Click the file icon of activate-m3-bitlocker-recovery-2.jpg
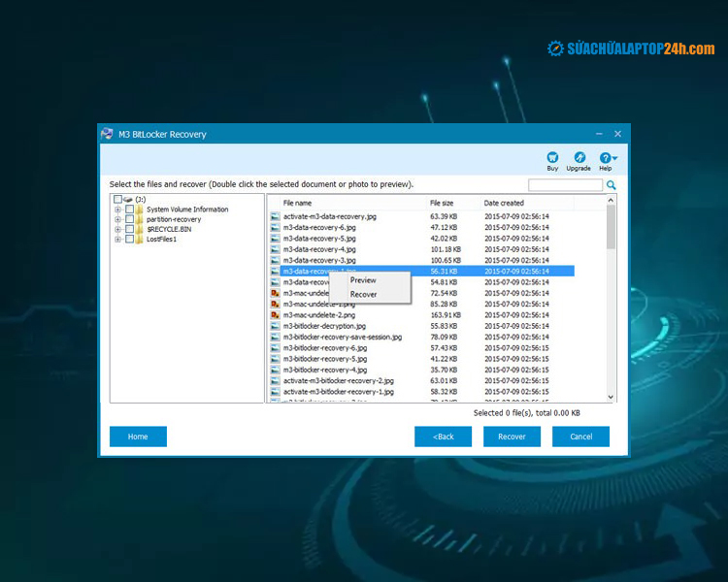 [x=276, y=380]
